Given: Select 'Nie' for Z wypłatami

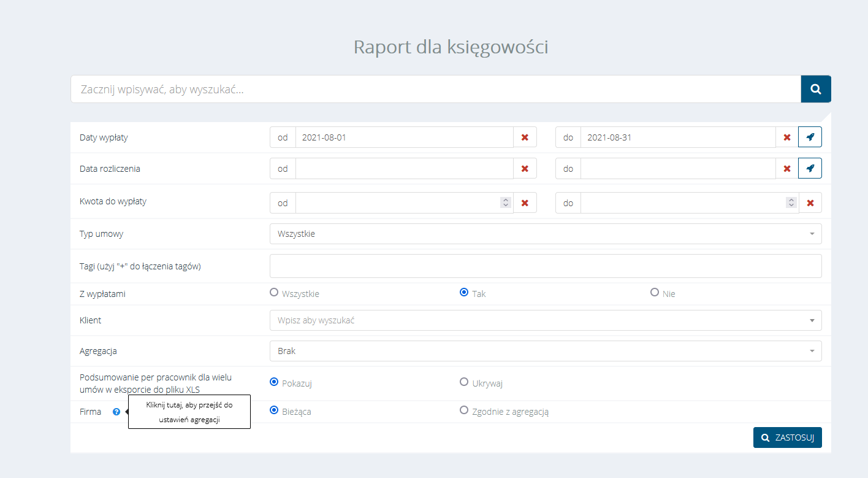Looking at the screenshot, I should (655, 293).
